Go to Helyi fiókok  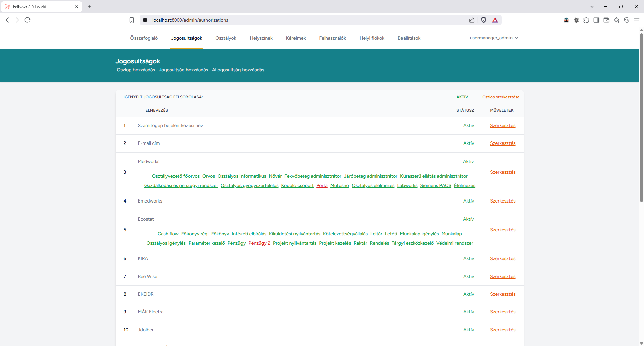(372, 38)
